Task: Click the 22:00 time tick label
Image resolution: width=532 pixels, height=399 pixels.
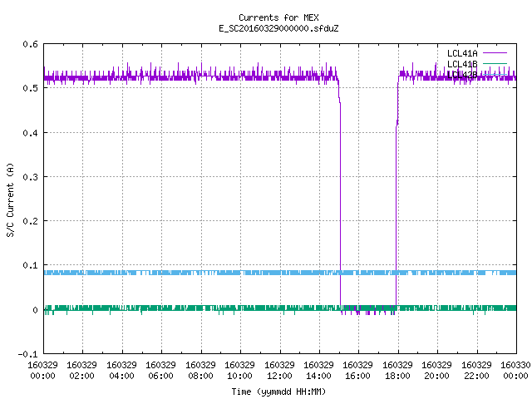Action: (x=476, y=377)
